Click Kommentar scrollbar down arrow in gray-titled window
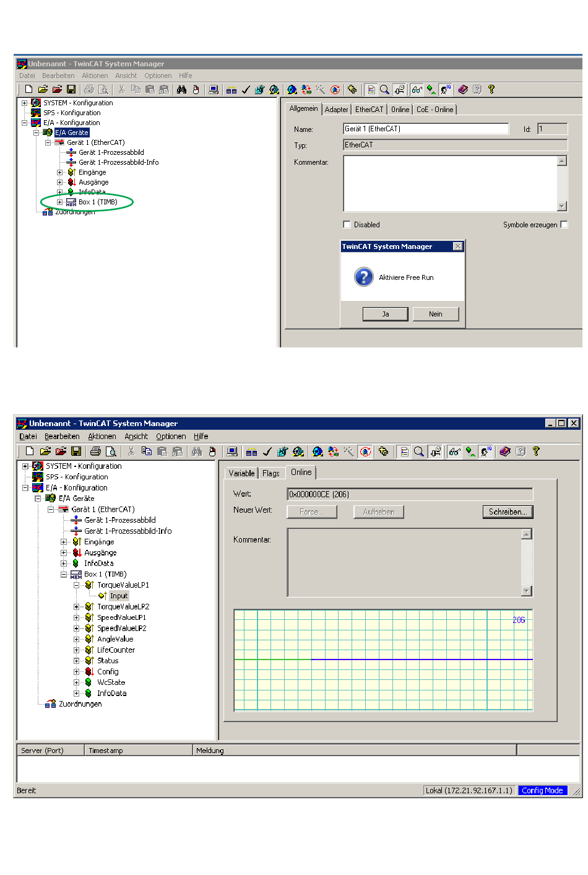 (x=562, y=206)
